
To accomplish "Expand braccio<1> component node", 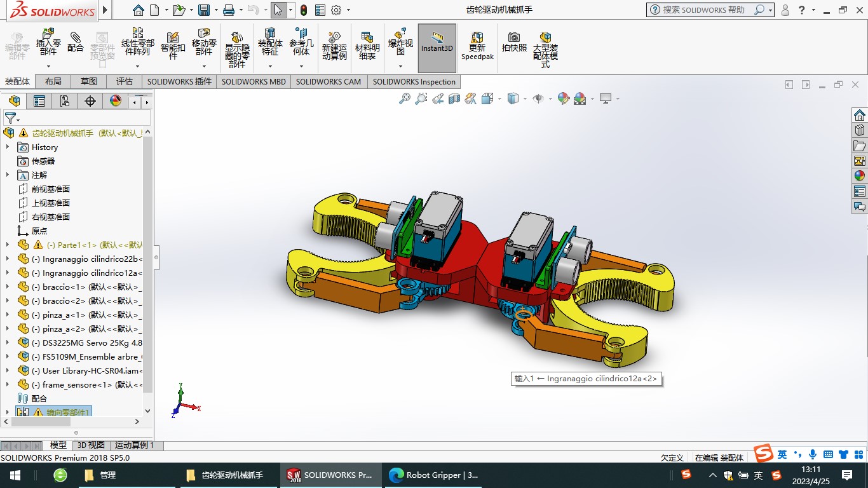I will pyautogui.click(x=8, y=287).
